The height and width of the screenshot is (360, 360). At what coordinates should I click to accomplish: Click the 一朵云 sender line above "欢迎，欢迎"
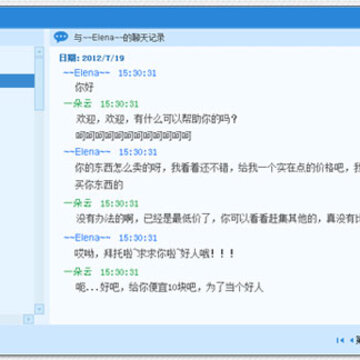click(x=101, y=104)
